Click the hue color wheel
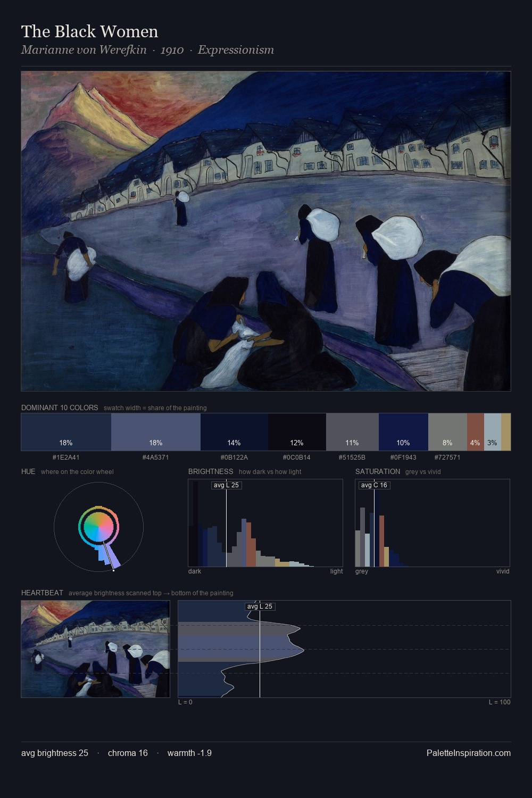Image resolution: width=532 pixels, height=798 pixels. click(98, 527)
